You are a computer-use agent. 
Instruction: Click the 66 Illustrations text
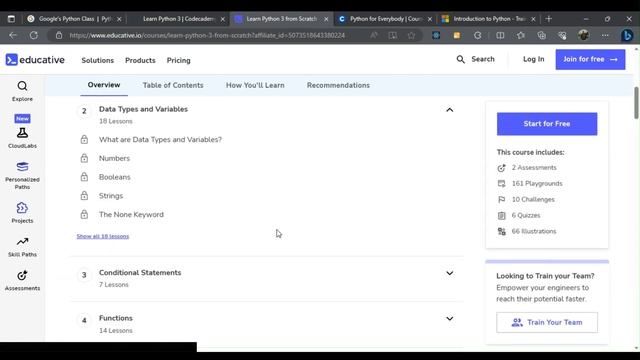[x=534, y=231]
